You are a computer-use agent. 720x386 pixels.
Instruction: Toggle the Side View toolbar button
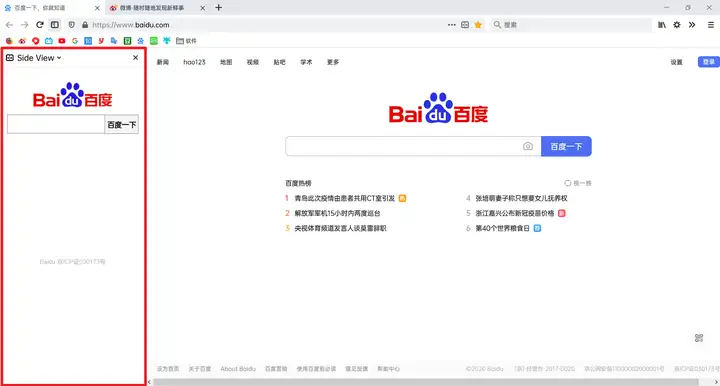point(55,25)
